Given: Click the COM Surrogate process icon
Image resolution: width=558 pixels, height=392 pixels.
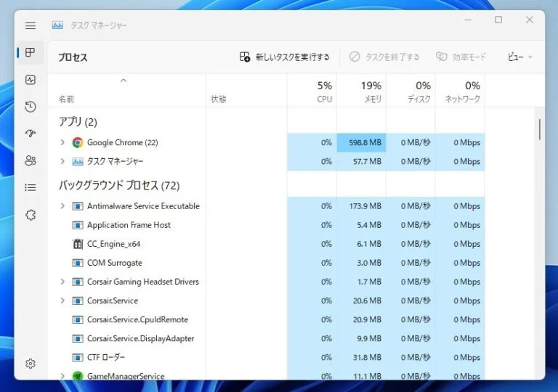Looking at the screenshot, I should [78, 263].
